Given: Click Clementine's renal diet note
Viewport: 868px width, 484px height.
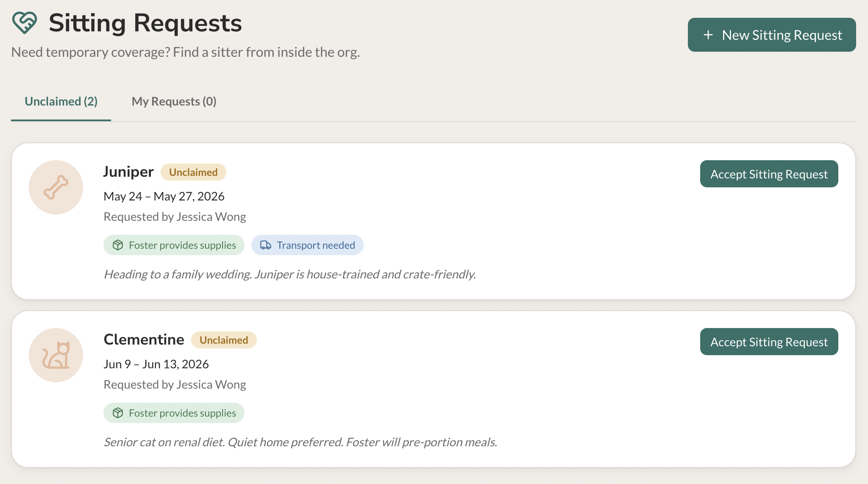Looking at the screenshot, I should coord(300,442).
